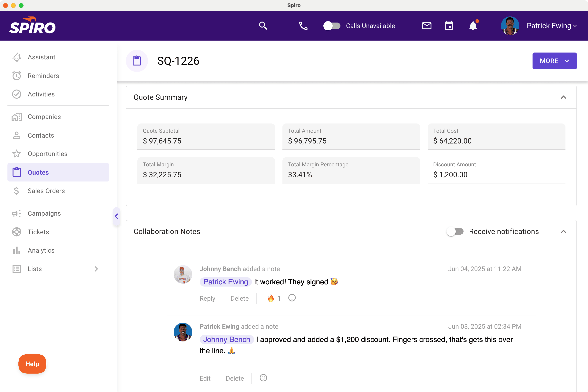Click timestamp Jun 04, 2025 at 11:22 AM

[x=485, y=269]
